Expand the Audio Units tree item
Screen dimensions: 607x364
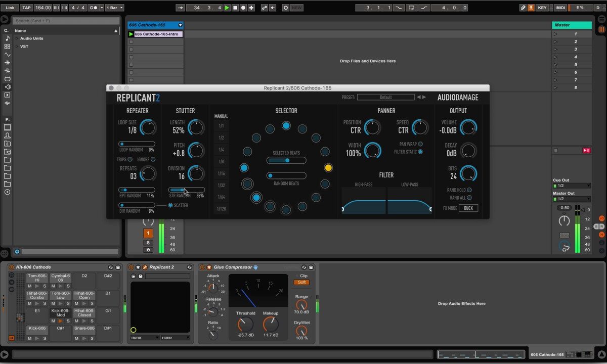[x=16, y=38]
